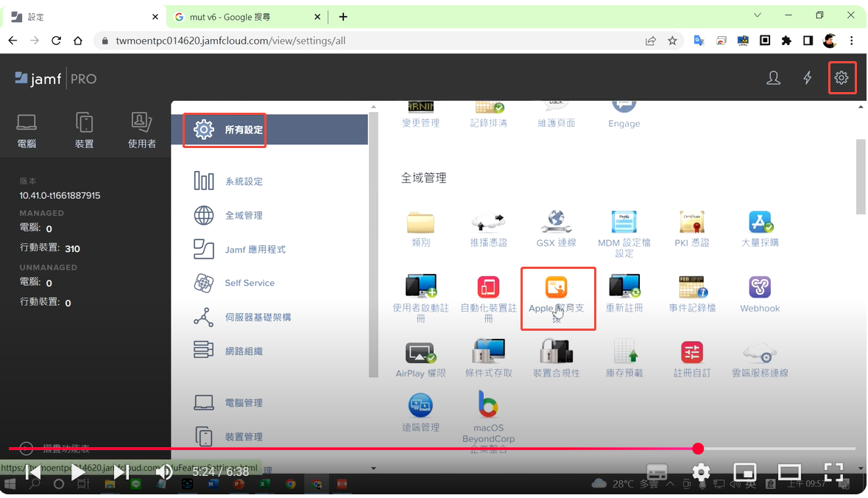This screenshot has width=868, height=498.
Task: Open MDM 設定檔設定 icon
Action: click(x=624, y=222)
